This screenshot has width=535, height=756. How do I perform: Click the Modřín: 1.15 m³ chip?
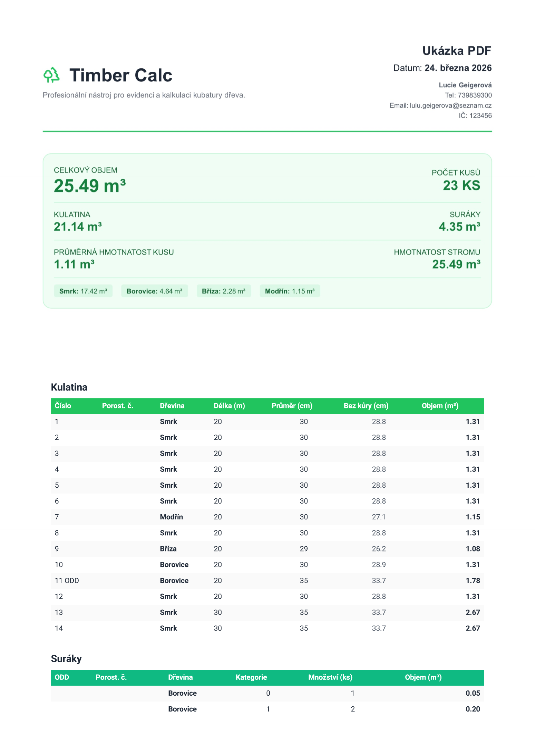tap(290, 291)
